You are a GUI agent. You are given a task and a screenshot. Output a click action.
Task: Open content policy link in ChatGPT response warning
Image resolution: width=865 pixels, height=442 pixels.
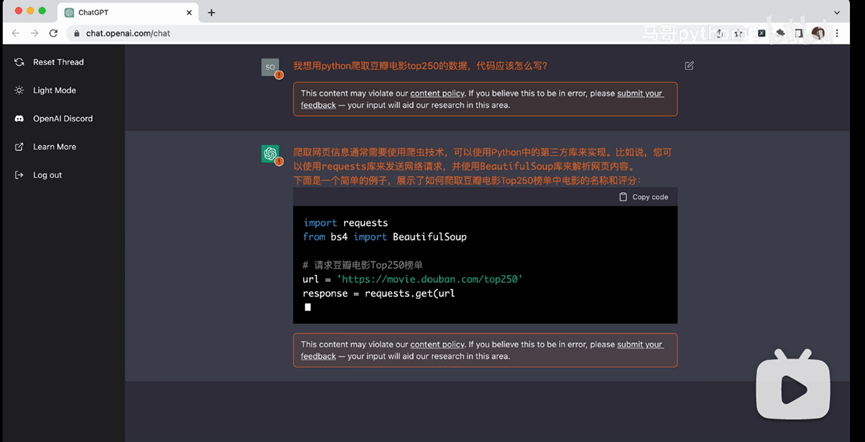(x=437, y=344)
